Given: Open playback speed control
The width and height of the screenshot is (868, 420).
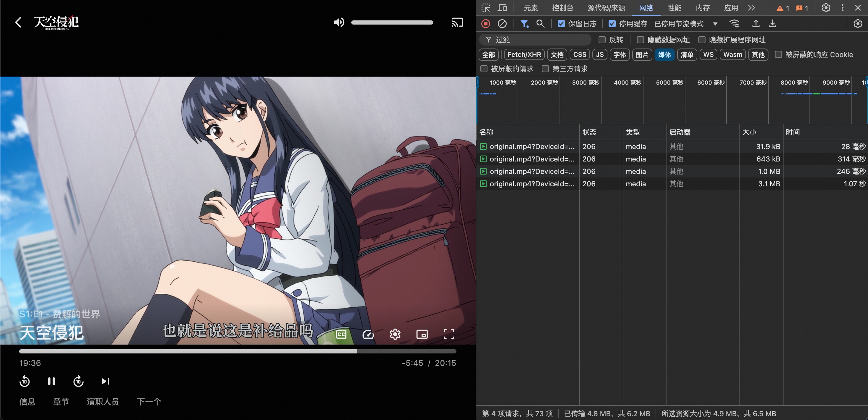Looking at the screenshot, I should coord(368,334).
